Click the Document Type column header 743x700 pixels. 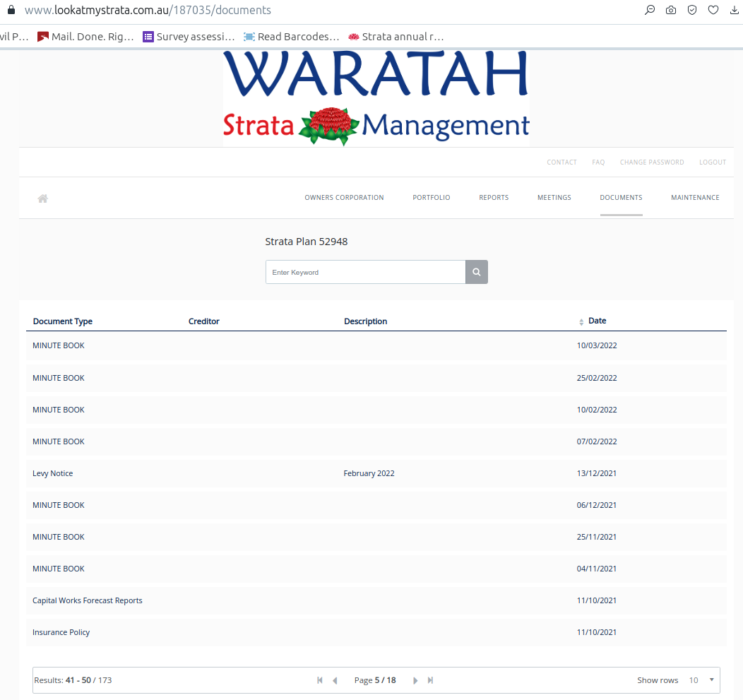click(x=63, y=321)
